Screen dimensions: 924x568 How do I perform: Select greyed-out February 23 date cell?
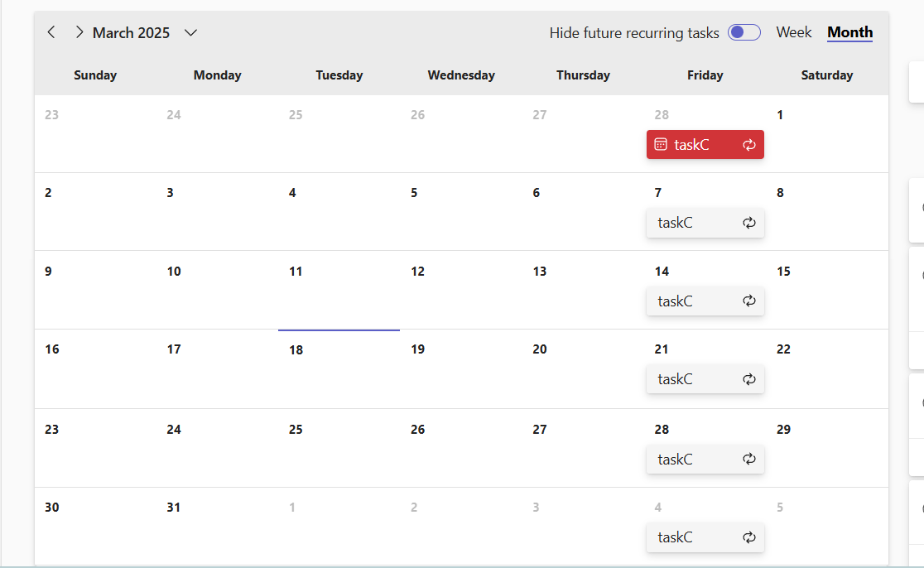point(95,134)
